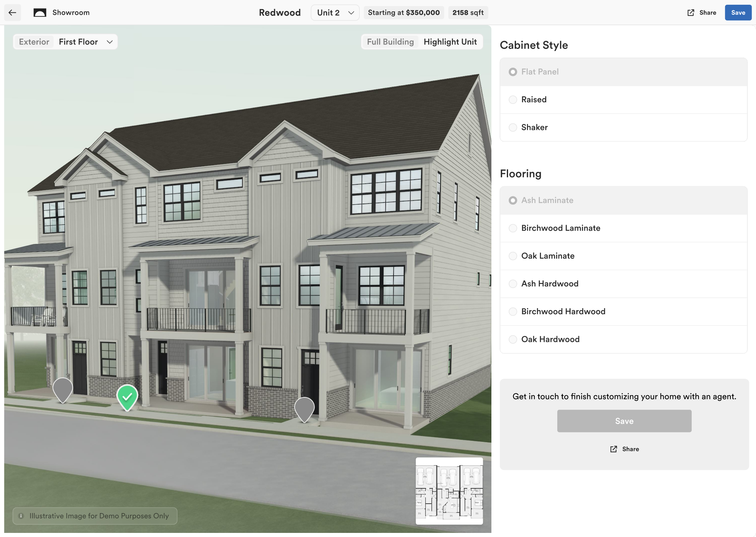Click the rightmost gray unit pin
756x537 pixels.
(x=304, y=408)
